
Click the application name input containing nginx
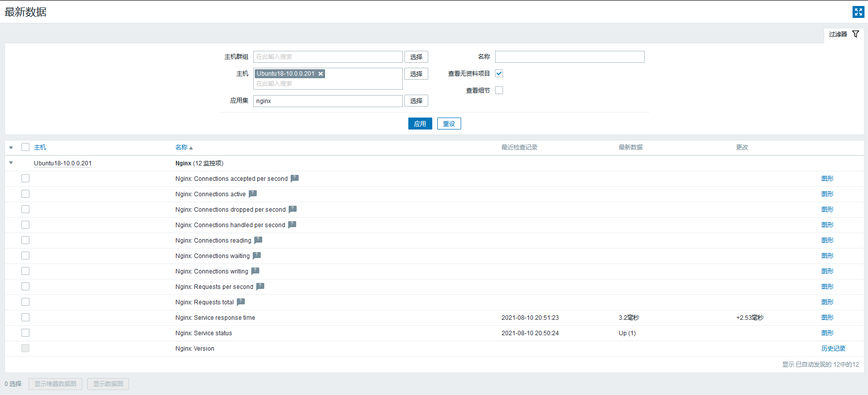point(328,101)
